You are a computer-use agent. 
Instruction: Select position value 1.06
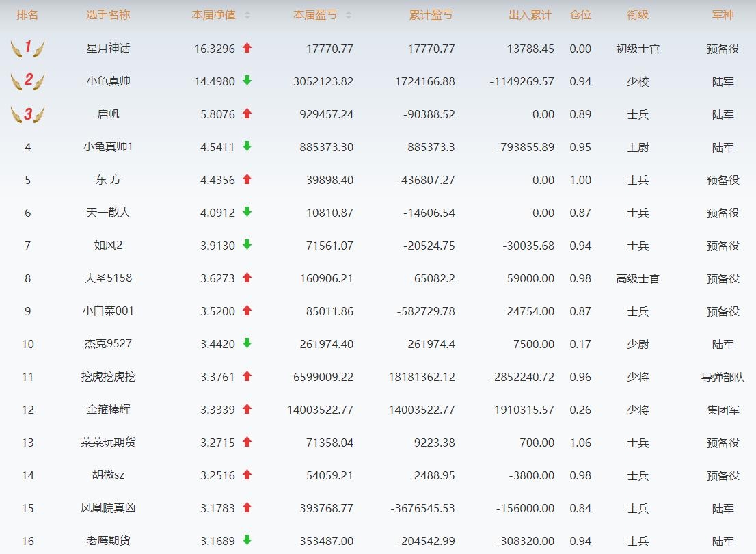click(580, 443)
